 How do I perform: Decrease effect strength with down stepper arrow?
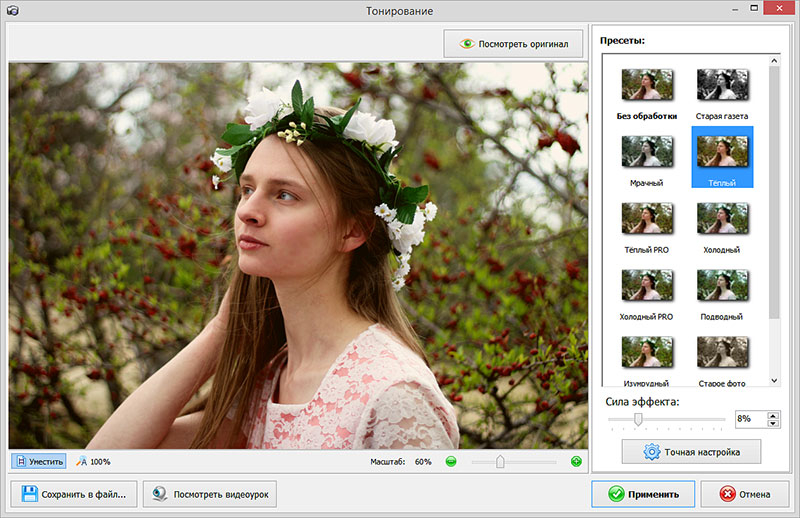pos(773,423)
